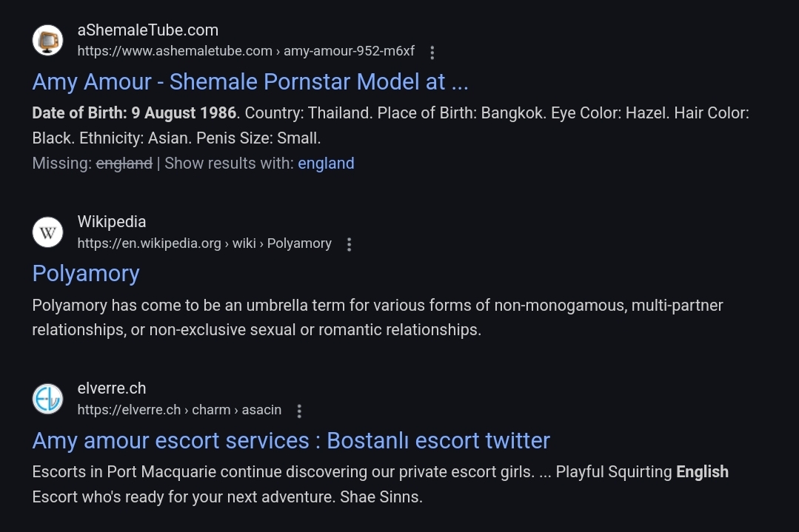Open the 'Amy Amour - Shemale Pornstar Model' result title
The height and width of the screenshot is (532, 799).
tap(250, 82)
